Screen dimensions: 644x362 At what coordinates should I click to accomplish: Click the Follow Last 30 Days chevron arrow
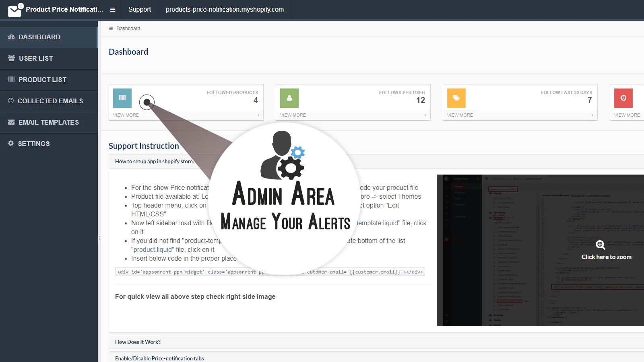tap(592, 115)
